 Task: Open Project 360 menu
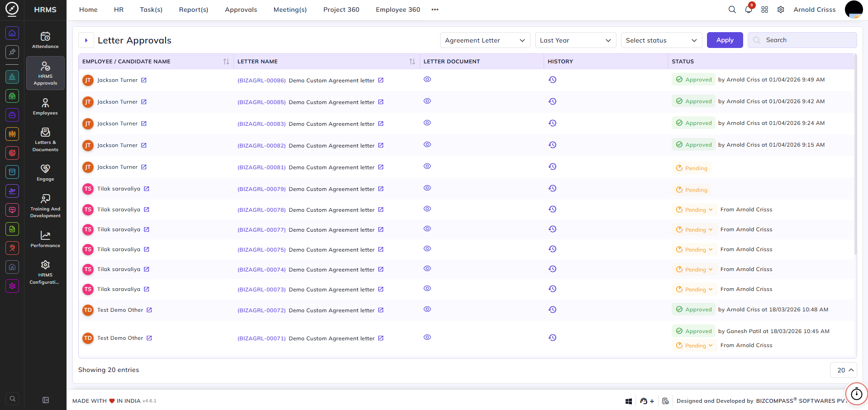coord(341,10)
